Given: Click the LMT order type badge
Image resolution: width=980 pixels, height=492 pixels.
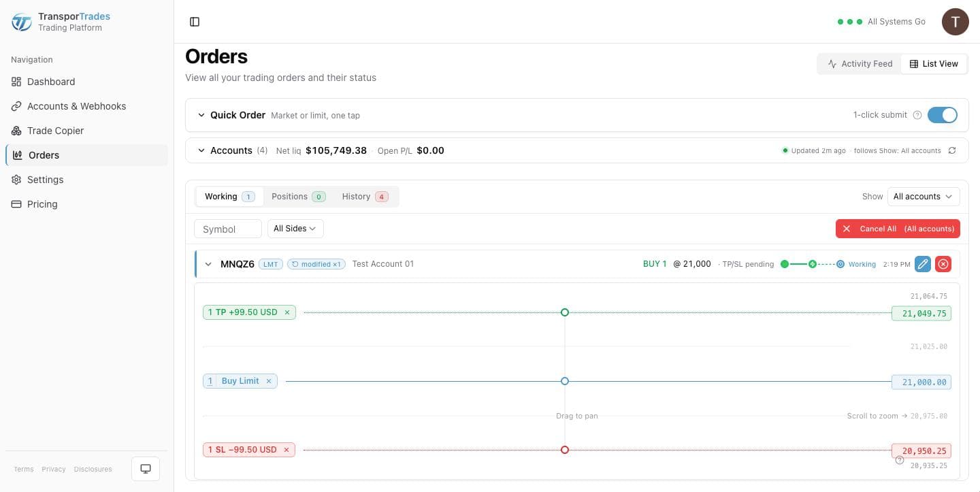Looking at the screenshot, I should click(x=270, y=264).
